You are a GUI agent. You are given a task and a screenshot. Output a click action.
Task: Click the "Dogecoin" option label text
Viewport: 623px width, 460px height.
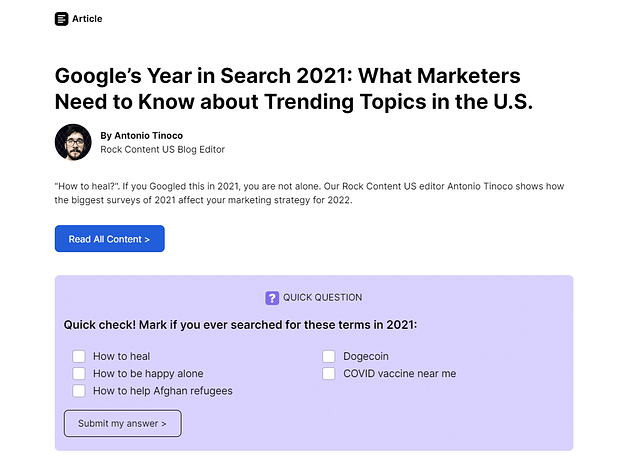366,356
